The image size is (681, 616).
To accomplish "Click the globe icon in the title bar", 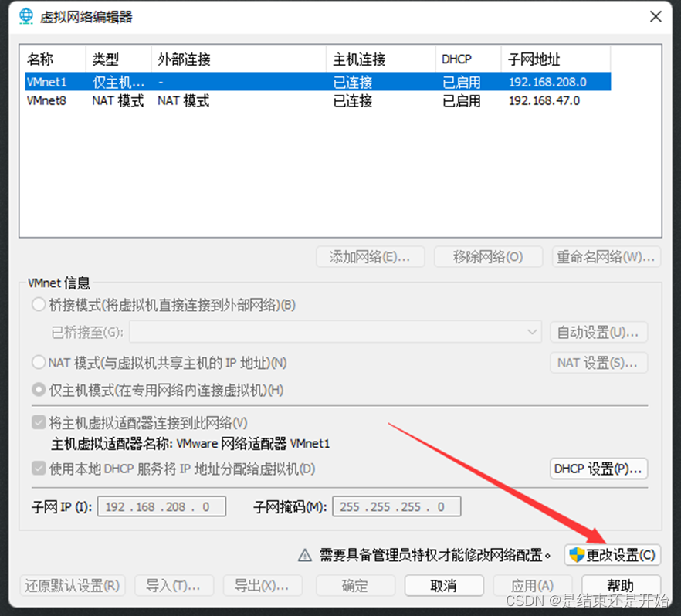I will click(25, 16).
